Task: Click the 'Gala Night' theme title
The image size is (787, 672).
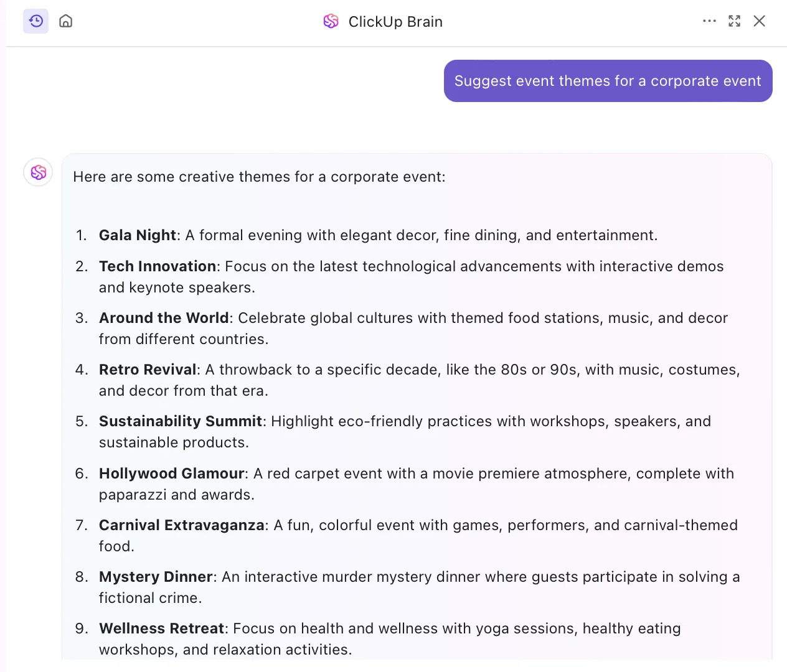Action: click(x=138, y=235)
